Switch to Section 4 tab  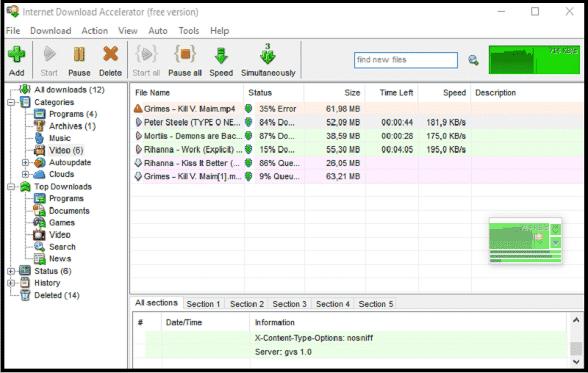point(333,304)
